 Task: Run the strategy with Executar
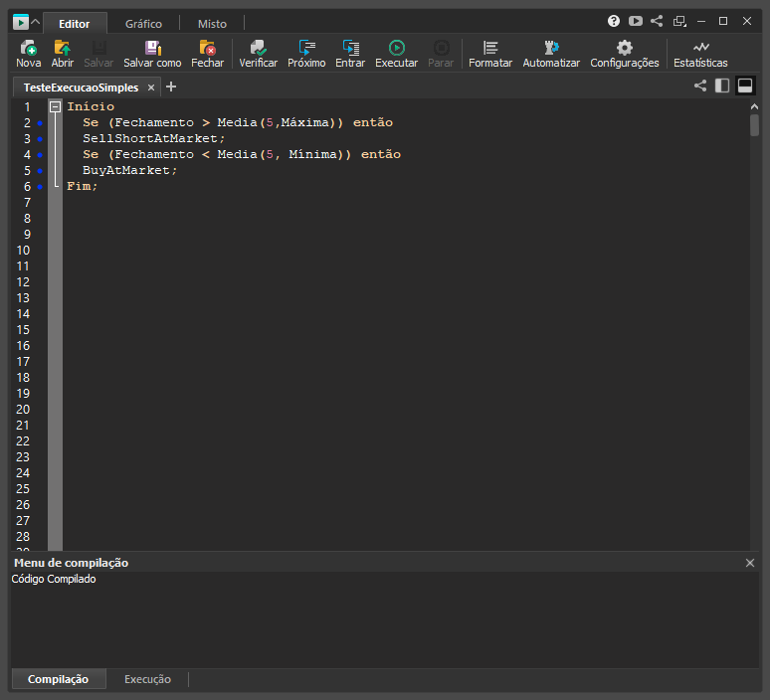click(396, 54)
